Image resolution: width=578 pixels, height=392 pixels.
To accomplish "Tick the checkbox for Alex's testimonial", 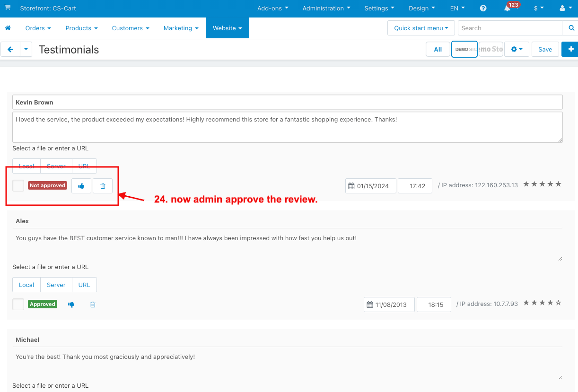I will (18, 304).
